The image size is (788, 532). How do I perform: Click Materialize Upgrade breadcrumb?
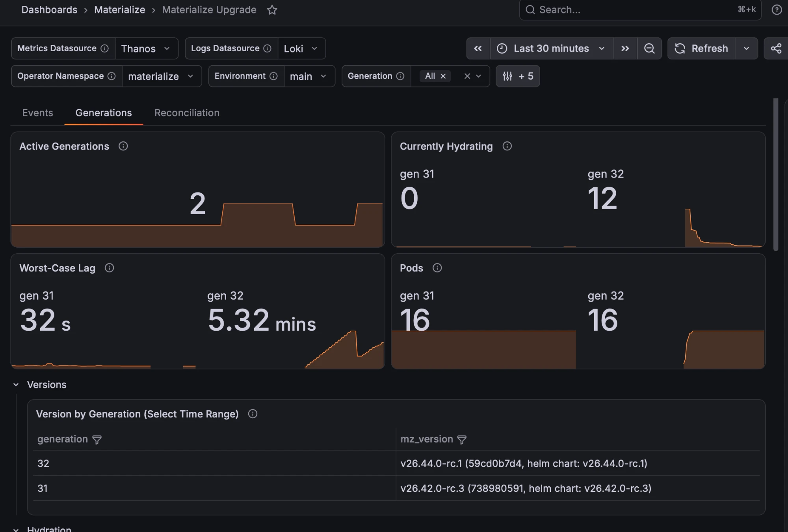coord(209,10)
